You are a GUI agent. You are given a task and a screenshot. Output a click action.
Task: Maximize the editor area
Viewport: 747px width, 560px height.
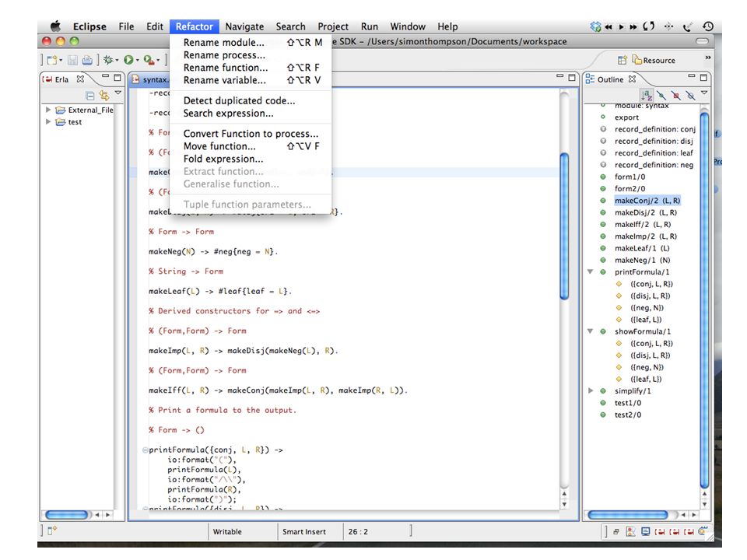572,77
